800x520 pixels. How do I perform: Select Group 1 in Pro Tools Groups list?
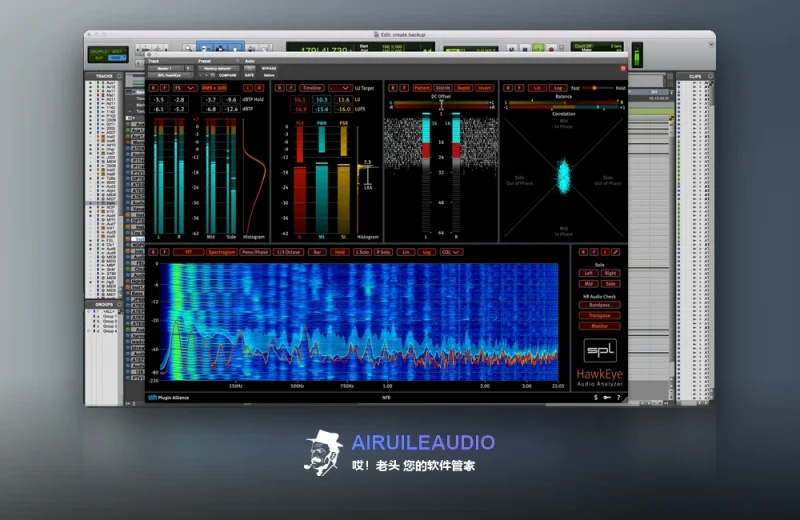(x=109, y=316)
